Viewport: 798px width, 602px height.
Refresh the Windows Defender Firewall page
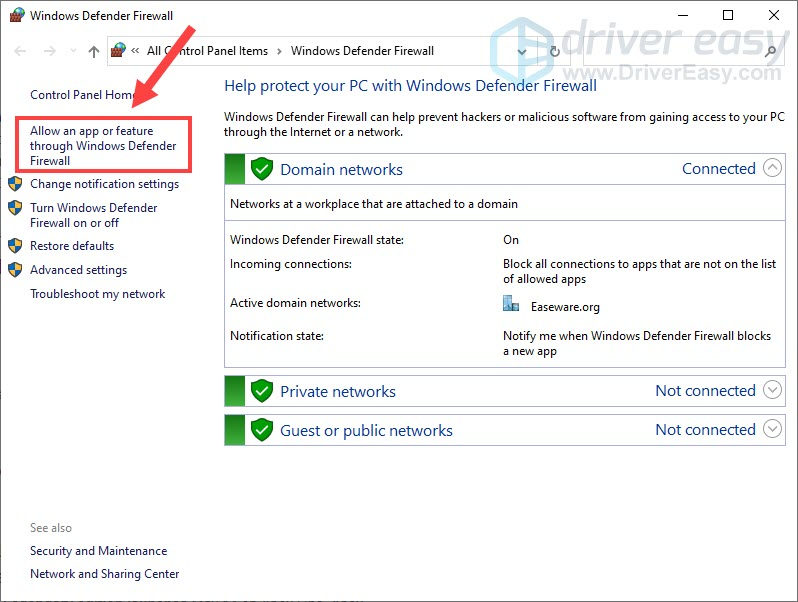[554, 51]
